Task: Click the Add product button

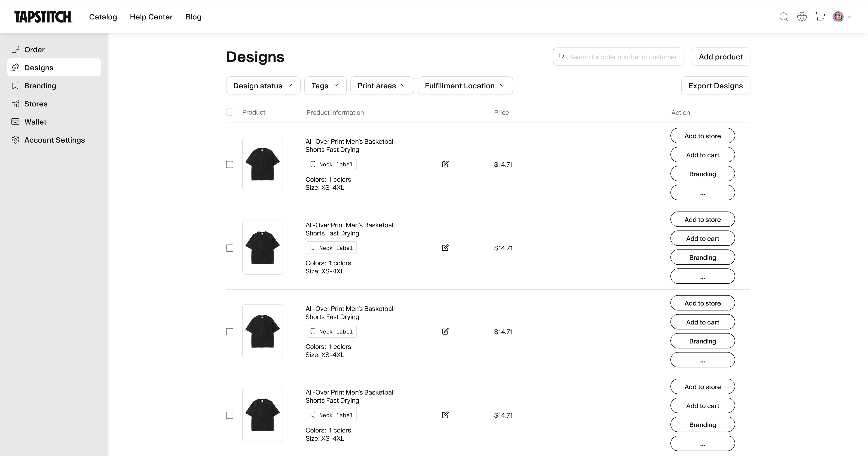Action: [x=720, y=56]
